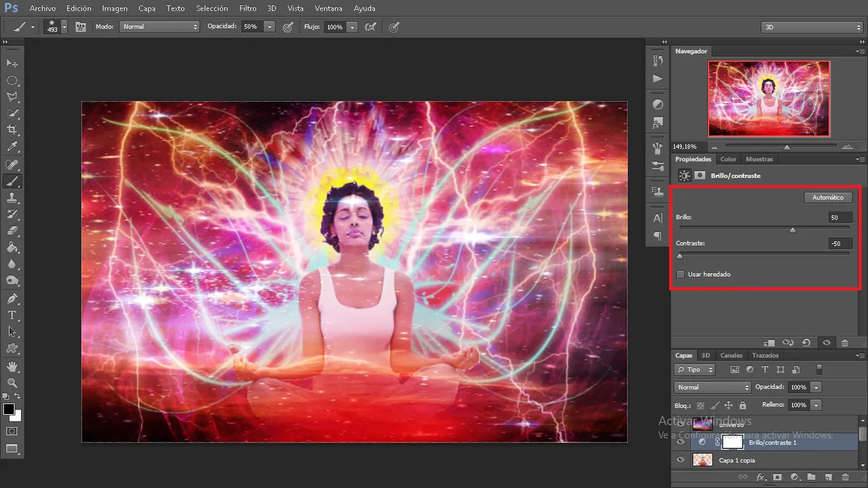868x488 pixels.
Task: Select the Capa 1 copia layer thumbnail
Action: tap(703, 460)
